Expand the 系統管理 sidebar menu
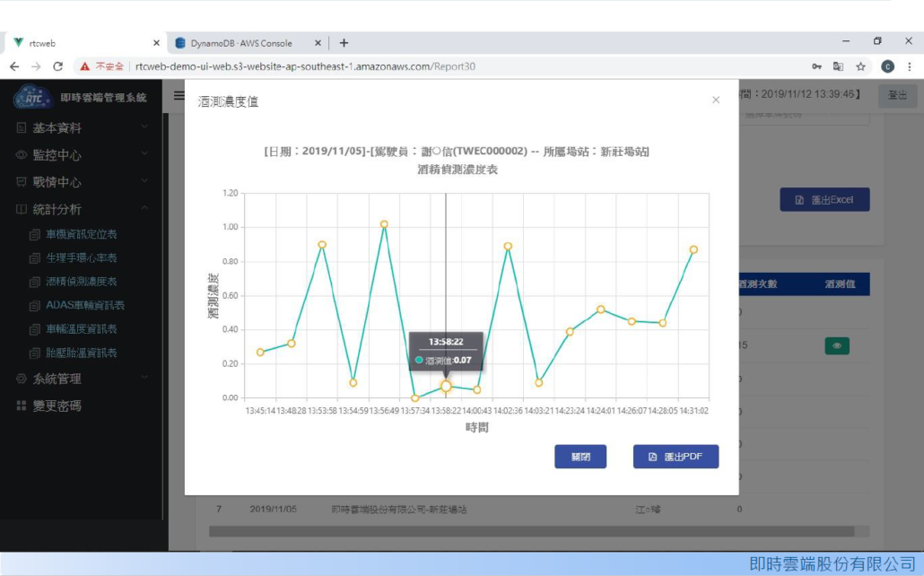Image resolution: width=924 pixels, height=576 pixels. (x=82, y=379)
